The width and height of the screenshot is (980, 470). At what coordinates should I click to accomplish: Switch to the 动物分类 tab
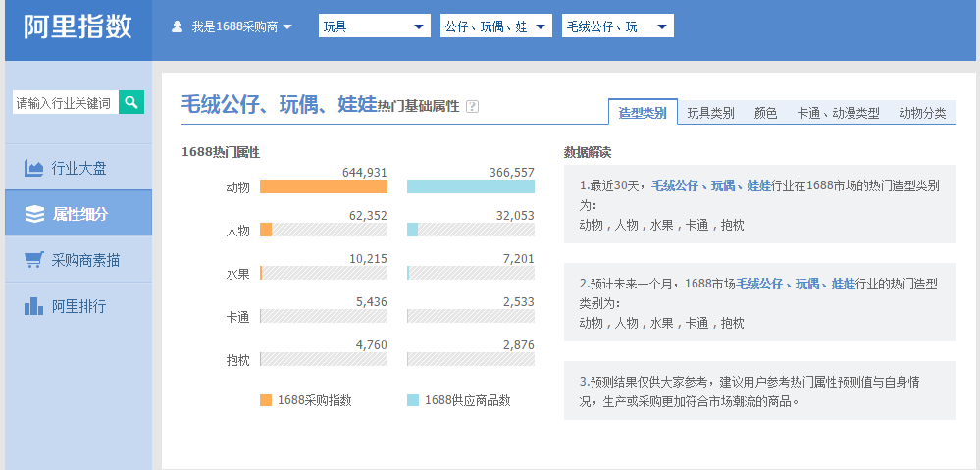[922, 113]
